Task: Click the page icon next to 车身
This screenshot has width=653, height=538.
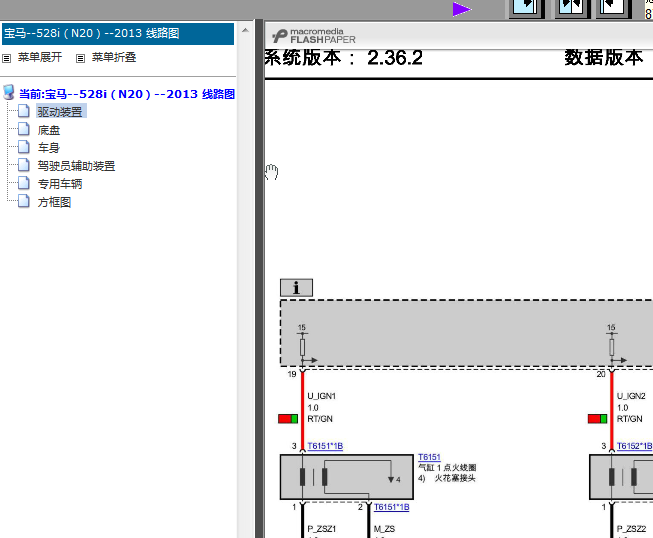Action: (24, 147)
